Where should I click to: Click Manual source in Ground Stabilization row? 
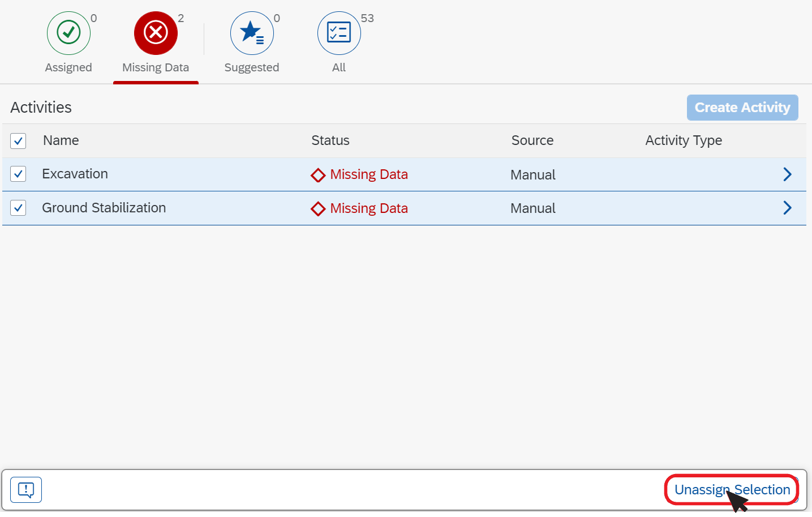point(533,208)
